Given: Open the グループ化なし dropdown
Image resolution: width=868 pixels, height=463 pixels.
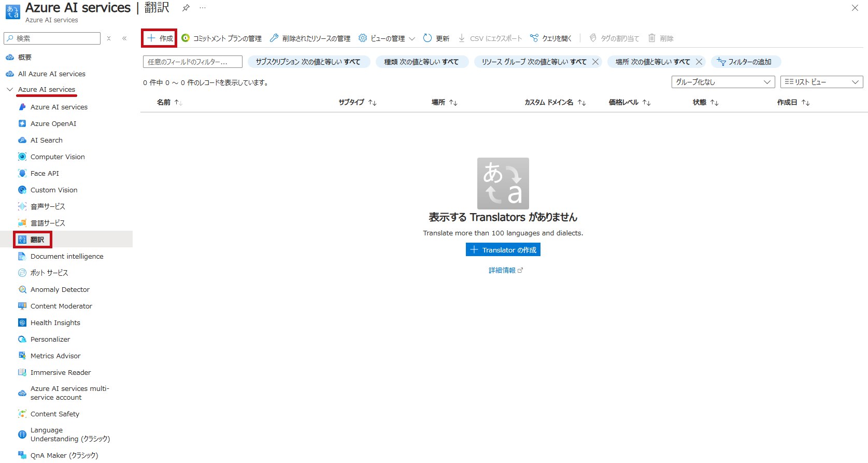Looking at the screenshot, I should (723, 82).
